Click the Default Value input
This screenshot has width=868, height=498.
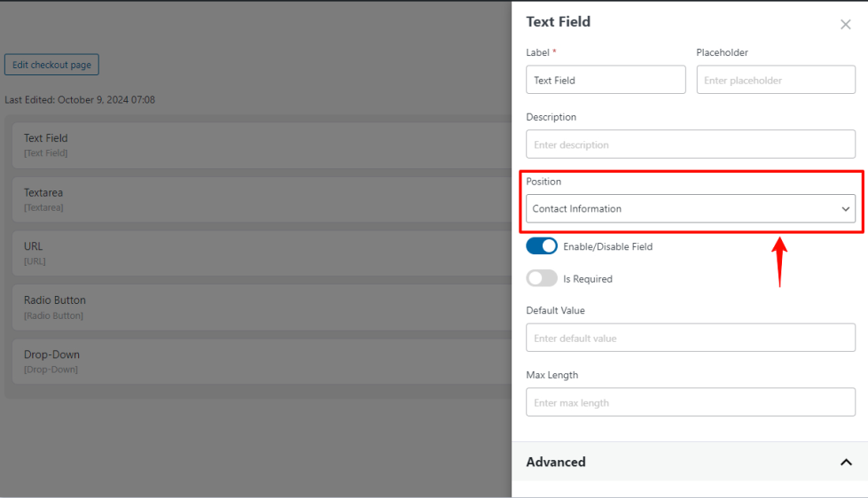(691, 338)
